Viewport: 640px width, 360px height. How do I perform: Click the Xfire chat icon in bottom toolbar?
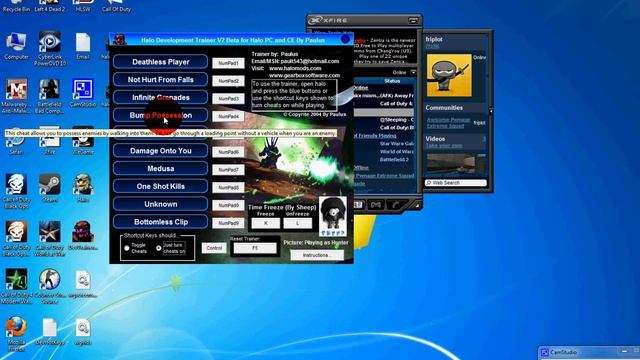tap(376, 205)
